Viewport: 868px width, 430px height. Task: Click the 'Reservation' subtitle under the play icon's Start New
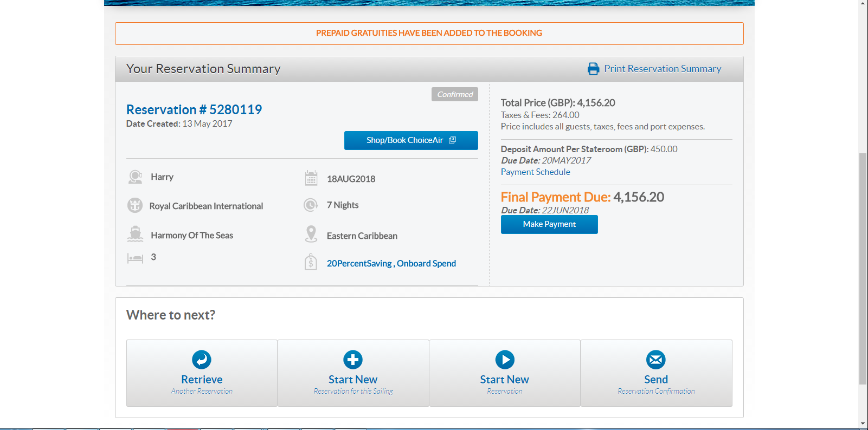tap(505, 391)
